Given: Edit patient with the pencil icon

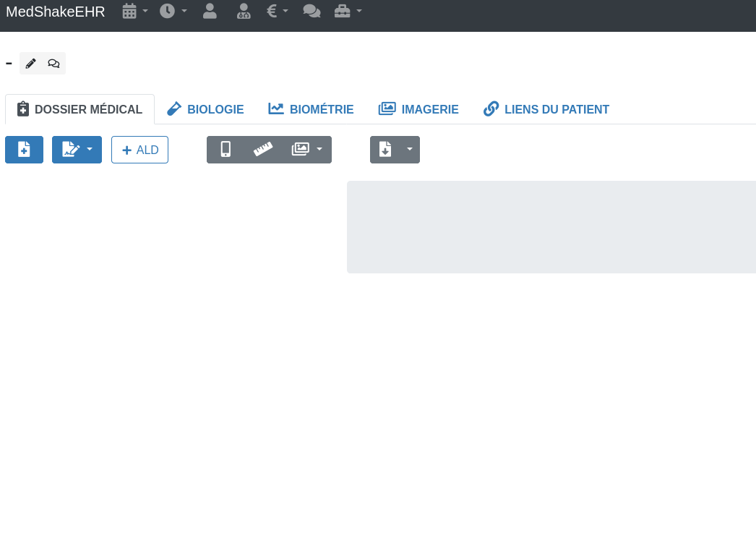Looking at the screenshot, I should [30, 64].
